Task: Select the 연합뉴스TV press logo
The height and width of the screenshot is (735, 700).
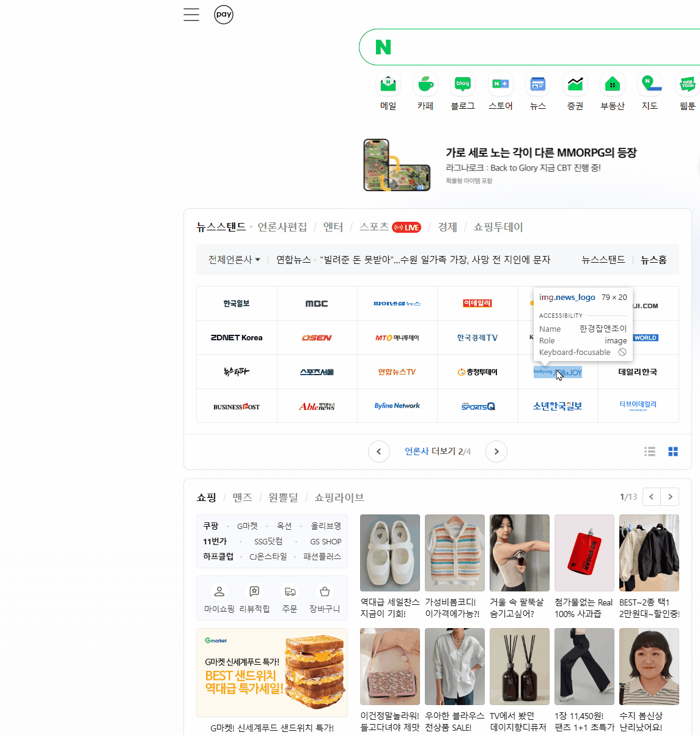Action: click(397, 372)
